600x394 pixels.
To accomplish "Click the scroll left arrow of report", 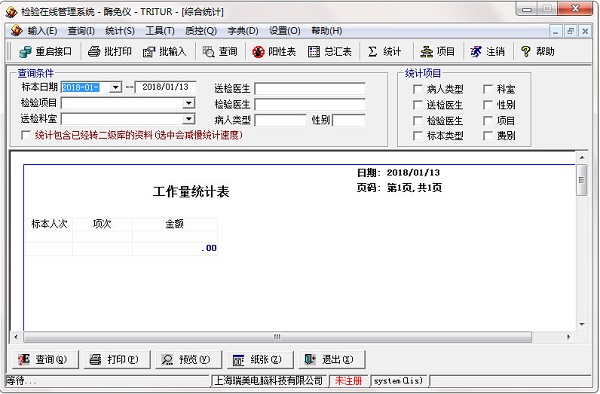I will tap(16, 337).
